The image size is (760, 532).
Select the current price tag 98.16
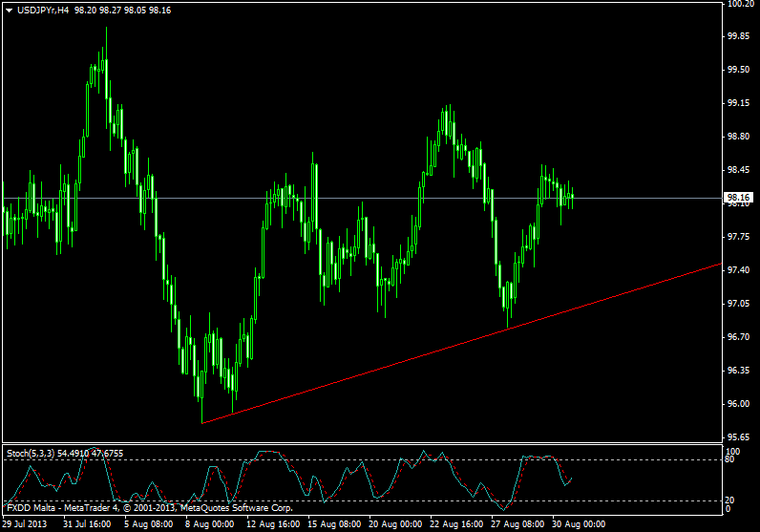point(738,198)
